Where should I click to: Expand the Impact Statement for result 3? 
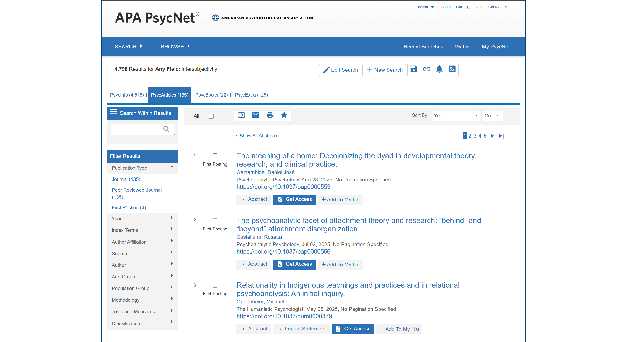[301, 329]
